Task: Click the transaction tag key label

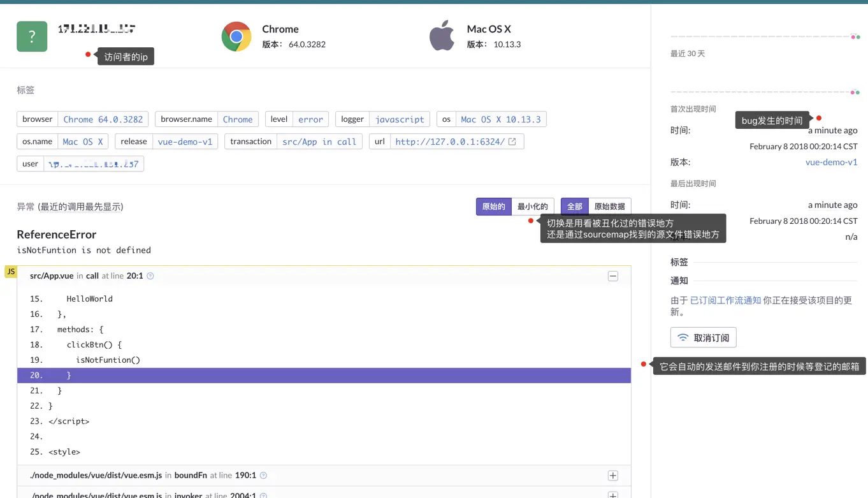Action: point(251,142)
